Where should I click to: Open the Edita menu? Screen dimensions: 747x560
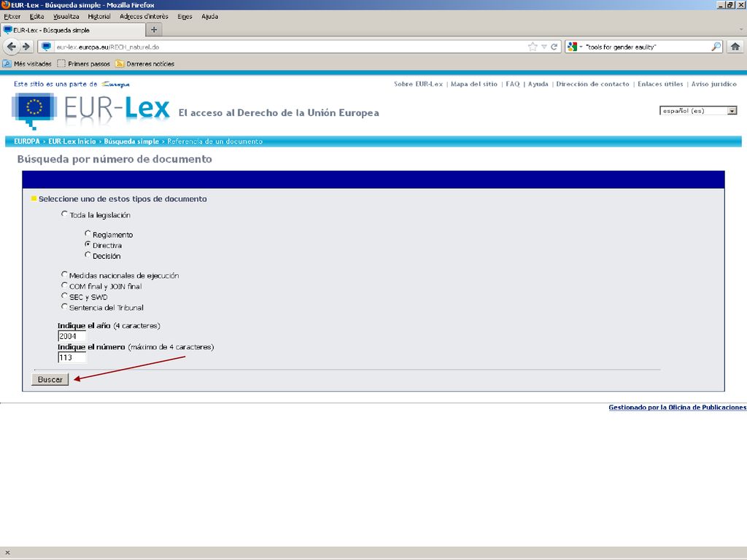[36, 16]
